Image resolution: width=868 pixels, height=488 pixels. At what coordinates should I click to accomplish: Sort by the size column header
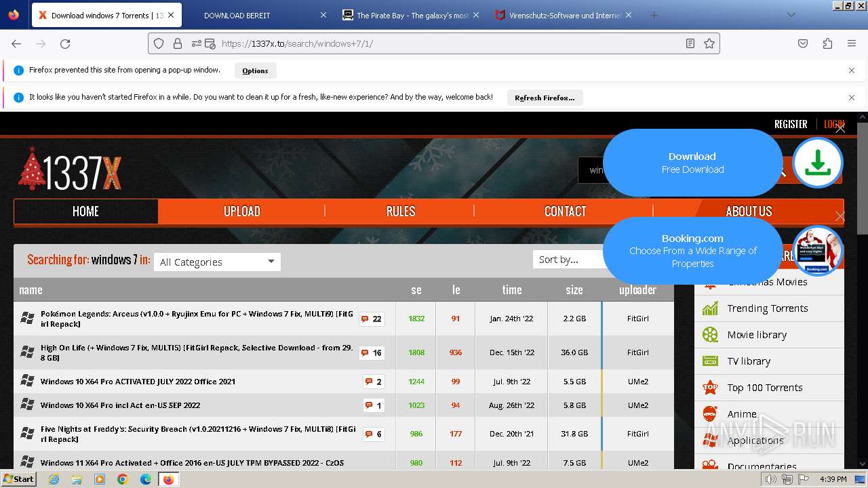574,290
